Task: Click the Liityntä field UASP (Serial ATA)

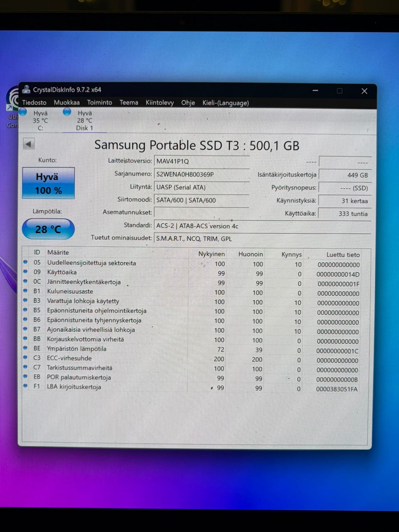Action: [x=202, y=187]
